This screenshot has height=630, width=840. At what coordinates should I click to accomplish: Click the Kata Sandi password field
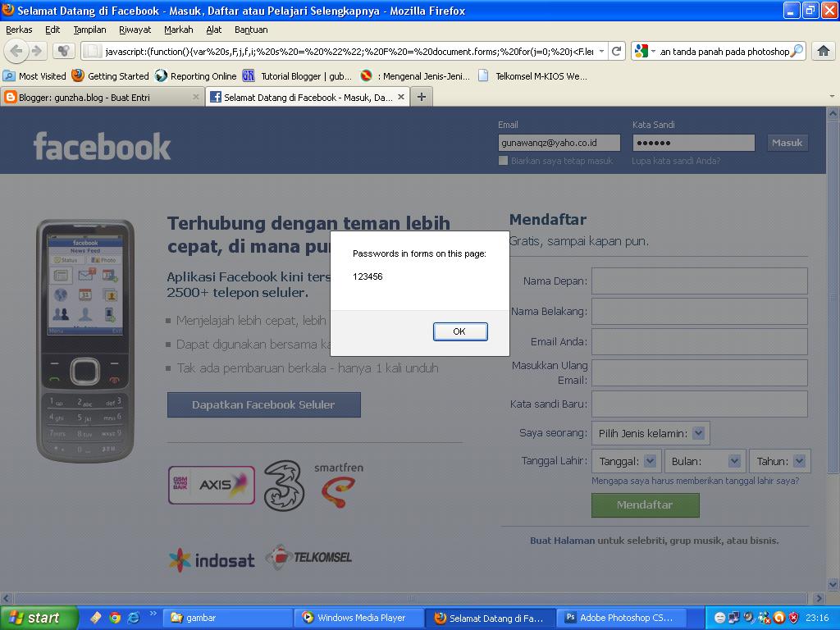click(694, 143)
